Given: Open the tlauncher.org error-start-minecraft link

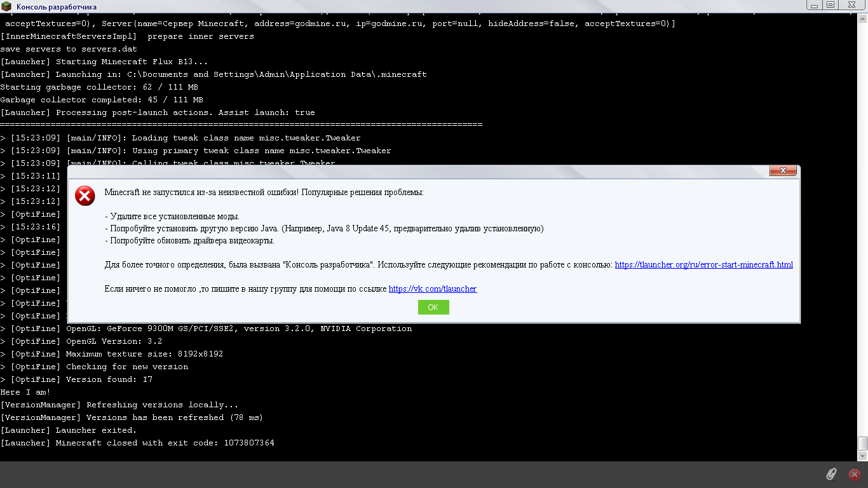Looking at the screenshot, I should tap(703, 265).
